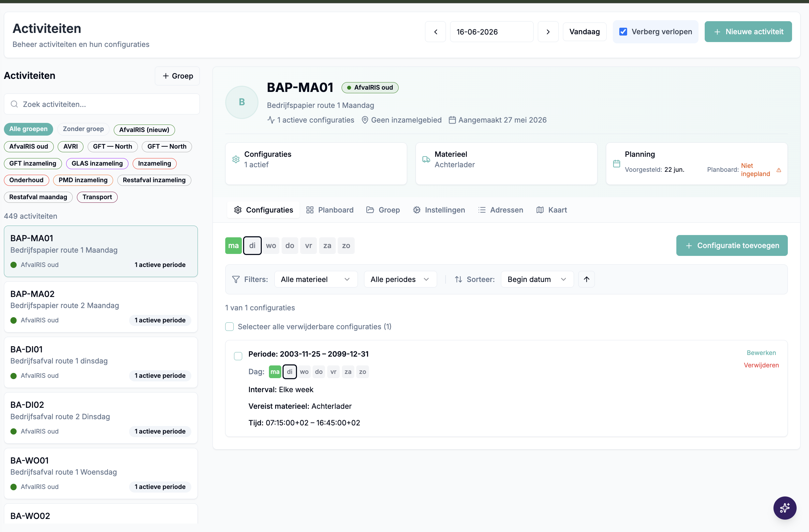809x532 pixels.
Task: Open the floating AI assistant sparkle button
Action: (785, 508)
